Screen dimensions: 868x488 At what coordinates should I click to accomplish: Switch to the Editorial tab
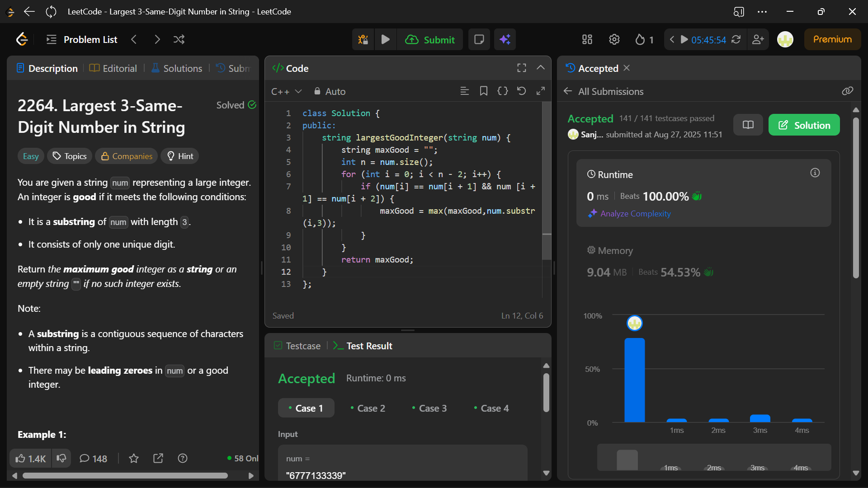(x=114, y=68)
